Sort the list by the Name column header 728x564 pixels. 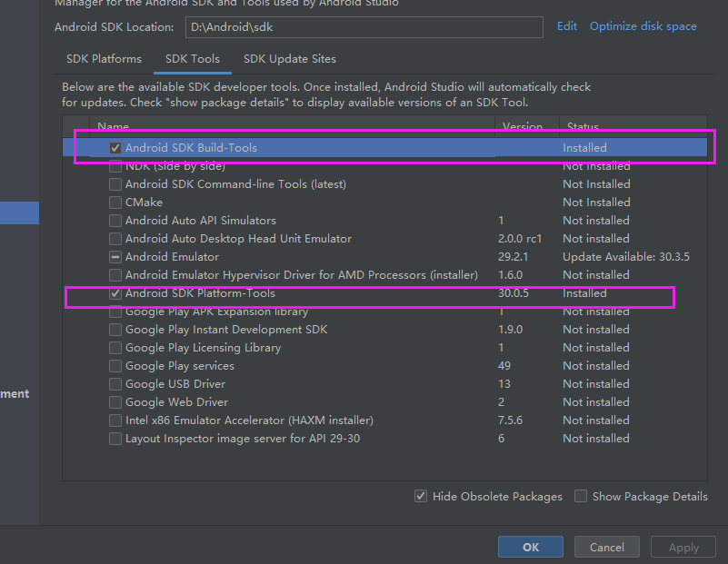click(293, 126)
